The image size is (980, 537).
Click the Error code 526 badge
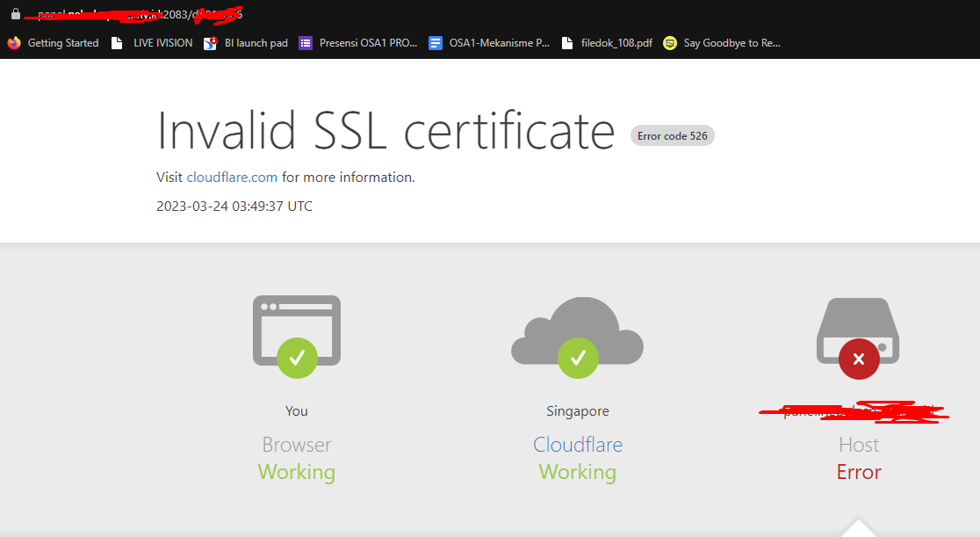pos(673,136)
